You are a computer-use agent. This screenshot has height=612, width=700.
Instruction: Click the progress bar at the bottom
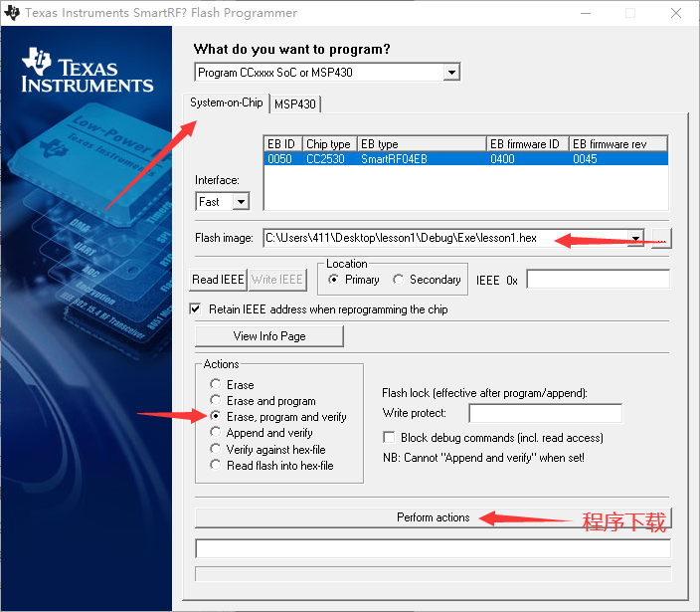tap(434, 574)
